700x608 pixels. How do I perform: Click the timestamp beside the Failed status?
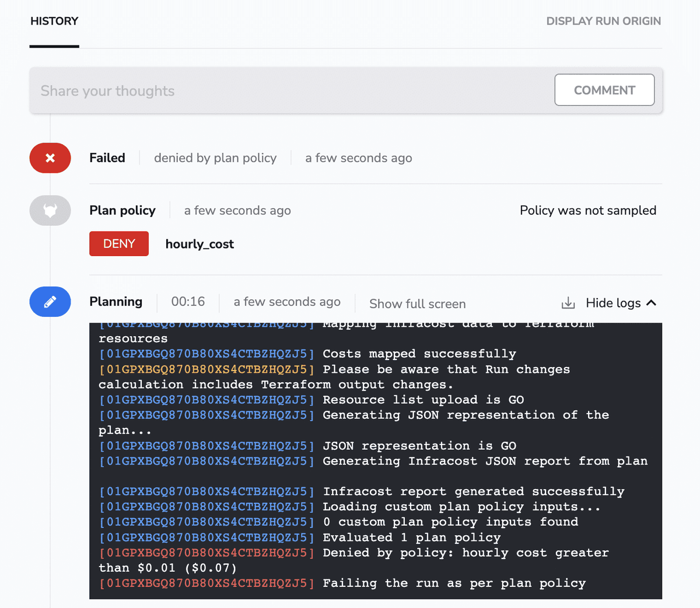[358, 158]
